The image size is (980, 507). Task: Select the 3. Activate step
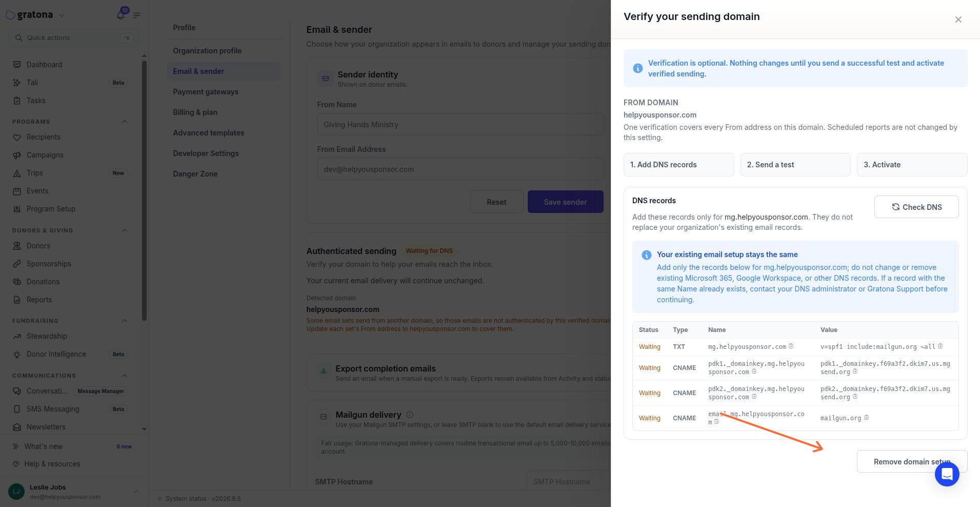coord(912,165)
